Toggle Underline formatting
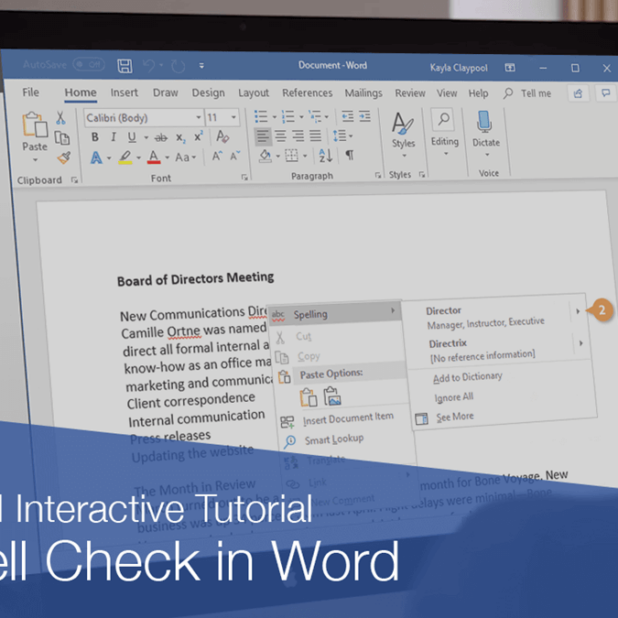The height and width of the screenshot is (618, 618). 132,137
